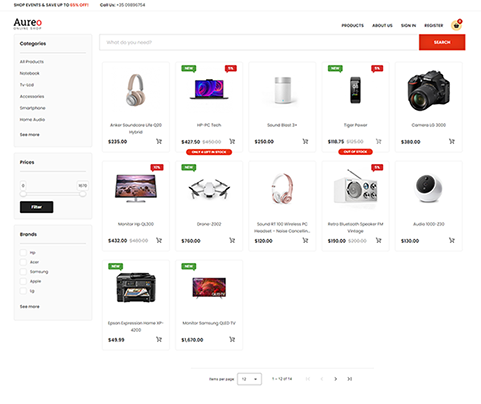Add Audio 1000-230 to cart

452,240
